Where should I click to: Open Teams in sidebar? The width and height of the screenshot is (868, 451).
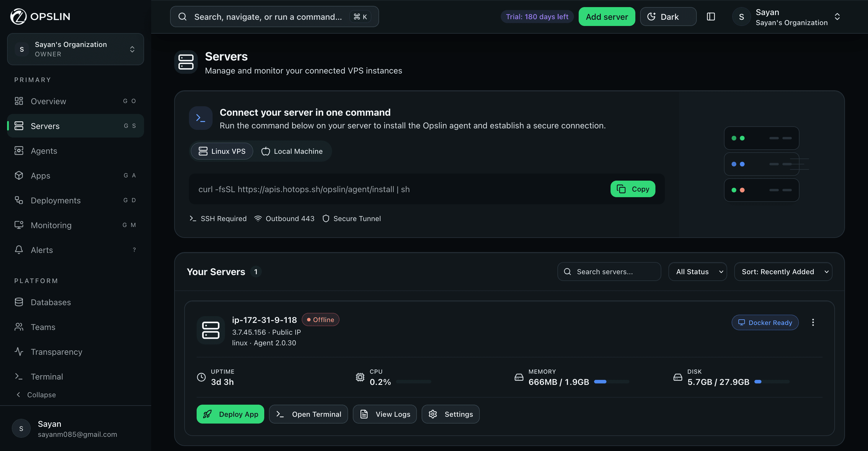(x=76, y=327)
